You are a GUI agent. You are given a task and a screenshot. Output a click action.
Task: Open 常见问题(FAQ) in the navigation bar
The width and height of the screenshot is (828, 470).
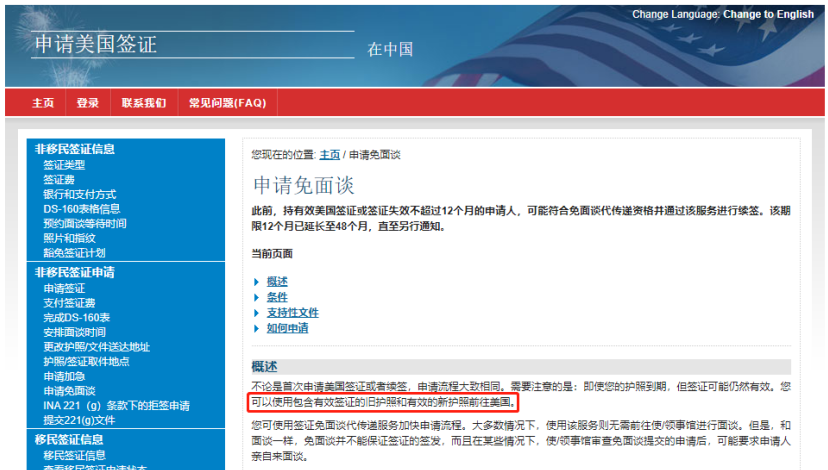tap(227, 103)
